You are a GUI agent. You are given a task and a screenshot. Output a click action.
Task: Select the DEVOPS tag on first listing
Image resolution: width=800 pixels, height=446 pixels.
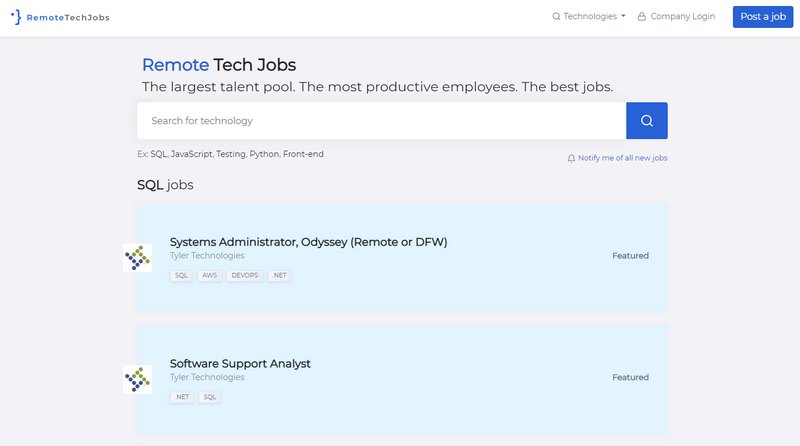tap(244, 276)
